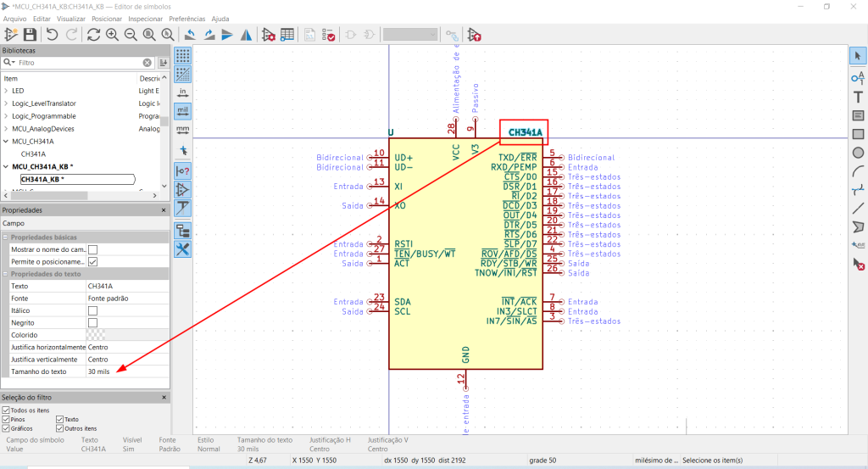
Task: Open the Editar menu
Action: (x=42, y=19)
